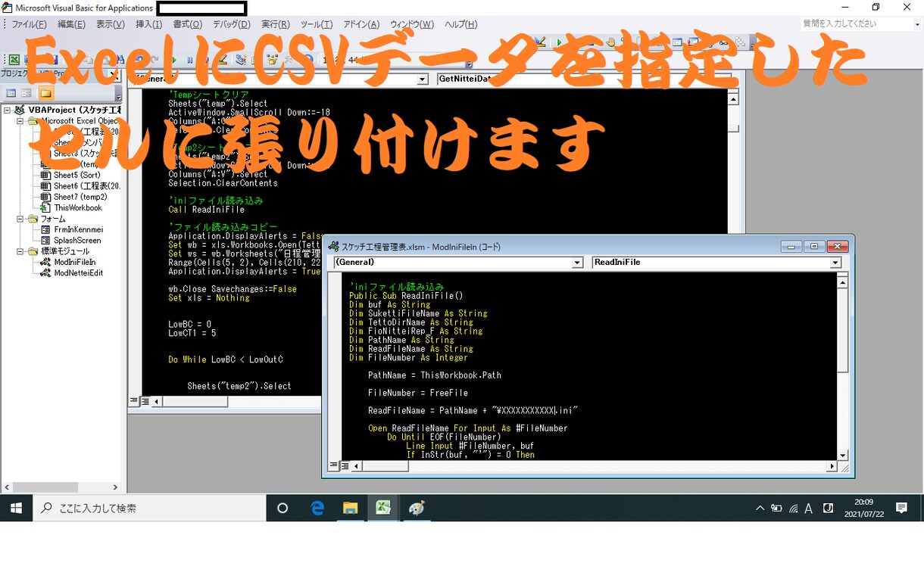Click the View Code icon in the project panel
Viewport: 924px width, 563px height.
(11, 93)
